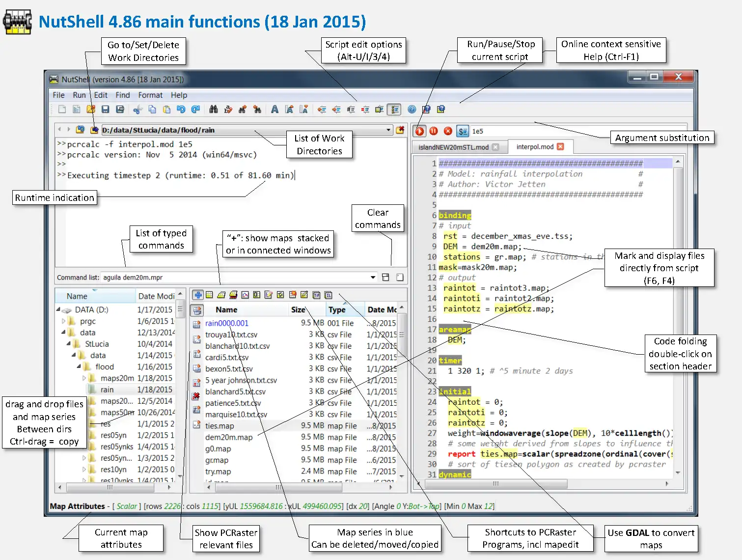Image resolution: width=742 pixels, height=560 pixels.
Task: Click the Save script floppy icon
Action: [x=105, y=109]
